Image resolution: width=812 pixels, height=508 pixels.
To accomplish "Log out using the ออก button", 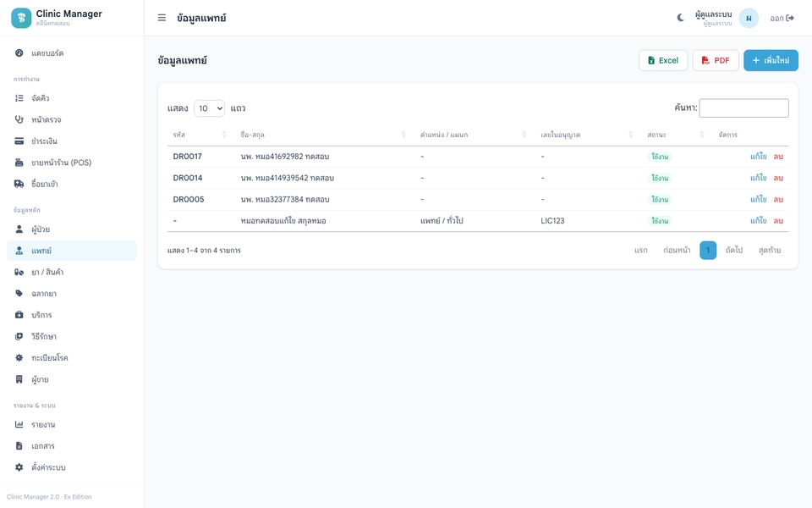I will 782,18.
